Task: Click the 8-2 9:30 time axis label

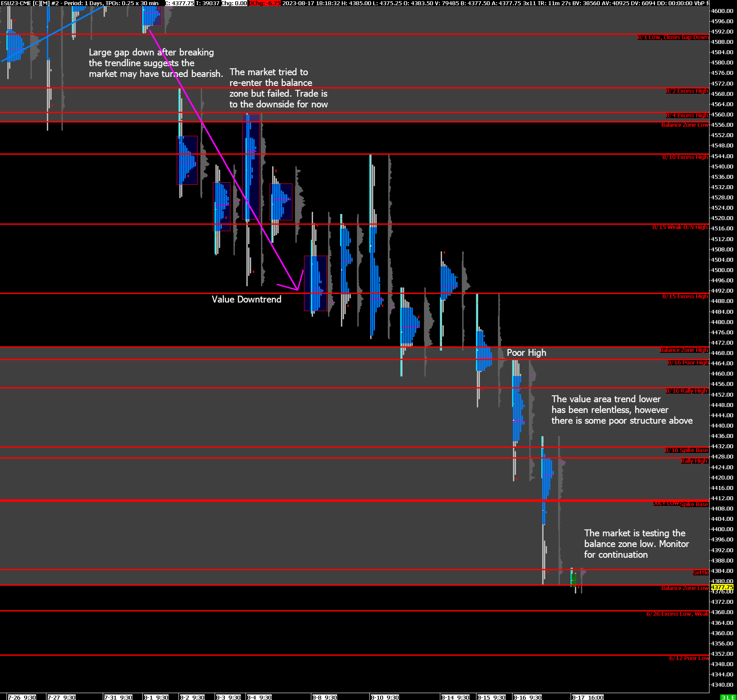Action: coord(192,697)
